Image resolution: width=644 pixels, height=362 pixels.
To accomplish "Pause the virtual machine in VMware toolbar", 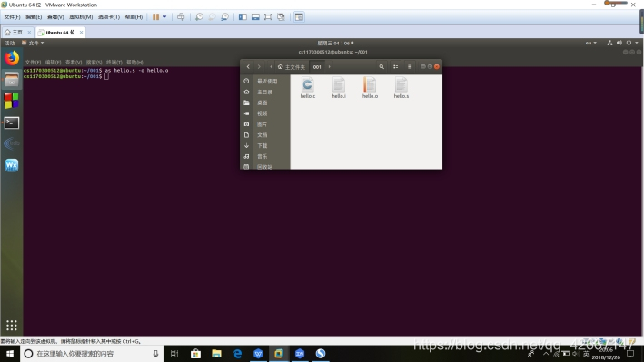I will 155,17.
